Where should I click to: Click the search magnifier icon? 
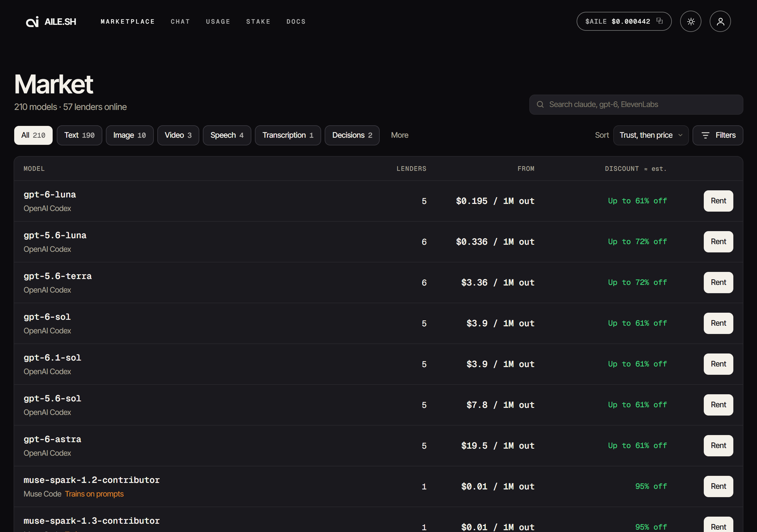(540, 105)
